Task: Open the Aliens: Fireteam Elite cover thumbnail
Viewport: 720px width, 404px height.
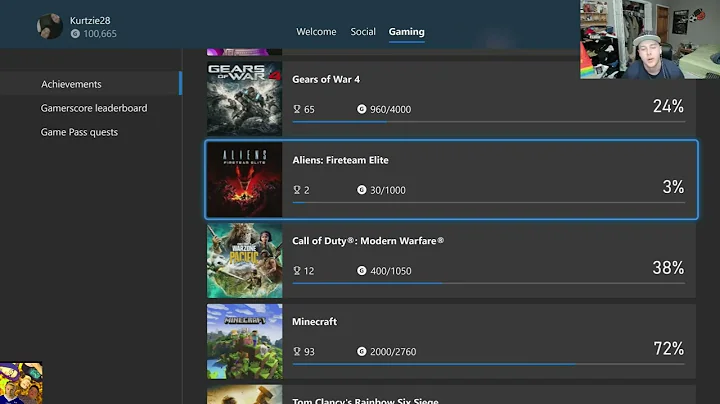Action: click(244, 180)
